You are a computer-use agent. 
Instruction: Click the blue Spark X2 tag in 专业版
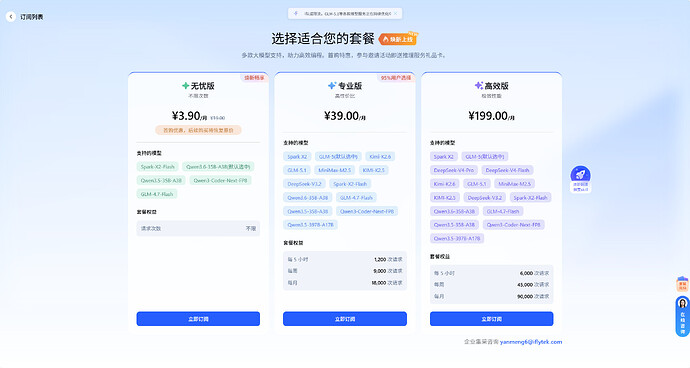pyautogui.click(x=297, y=156)
